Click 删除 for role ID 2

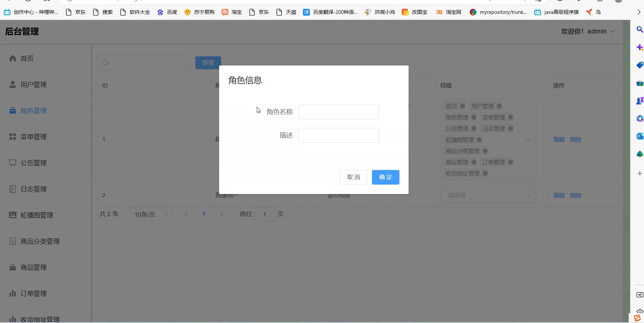coord(576,195)
